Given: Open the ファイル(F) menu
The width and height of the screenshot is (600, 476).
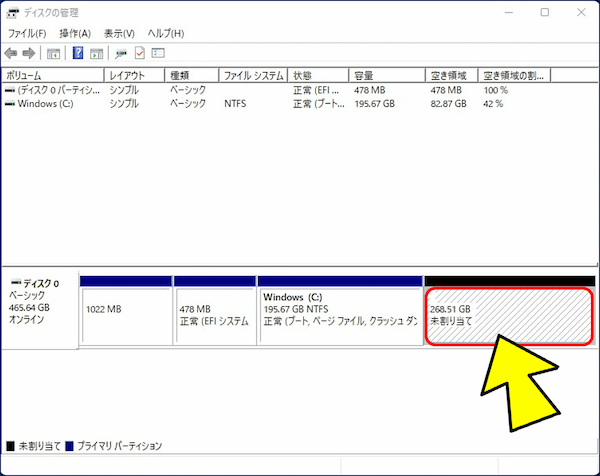Looking at the screenshot, I should (26, 34).
